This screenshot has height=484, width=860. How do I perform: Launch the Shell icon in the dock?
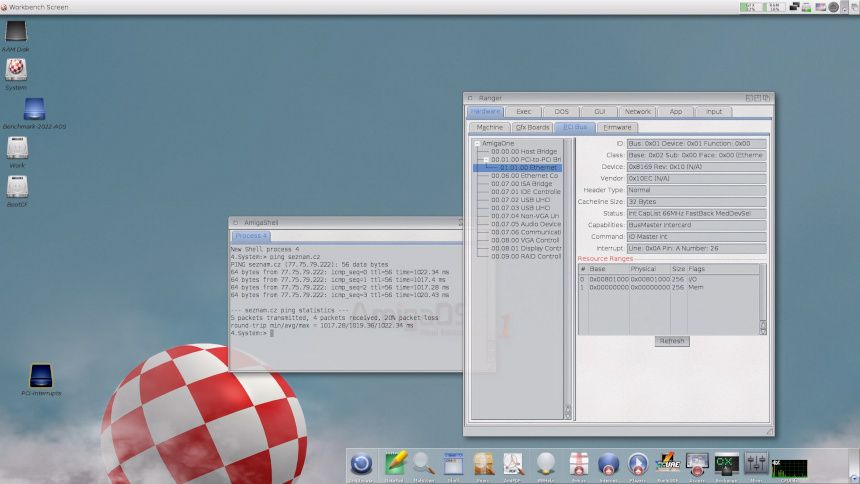click(454, 464)
